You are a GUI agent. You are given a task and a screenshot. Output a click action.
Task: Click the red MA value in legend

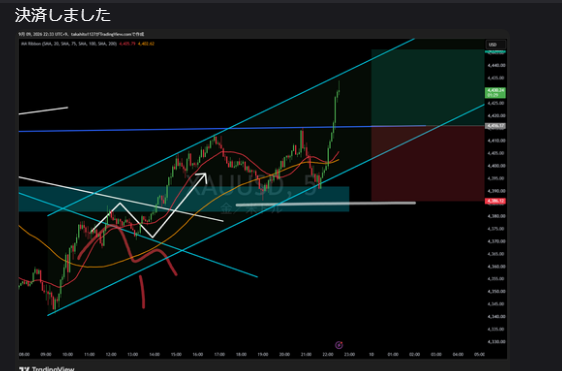[127, 44]
